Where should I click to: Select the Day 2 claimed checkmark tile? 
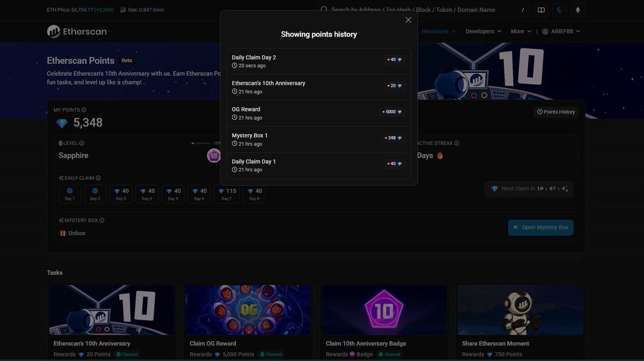[x=95, y=194]
